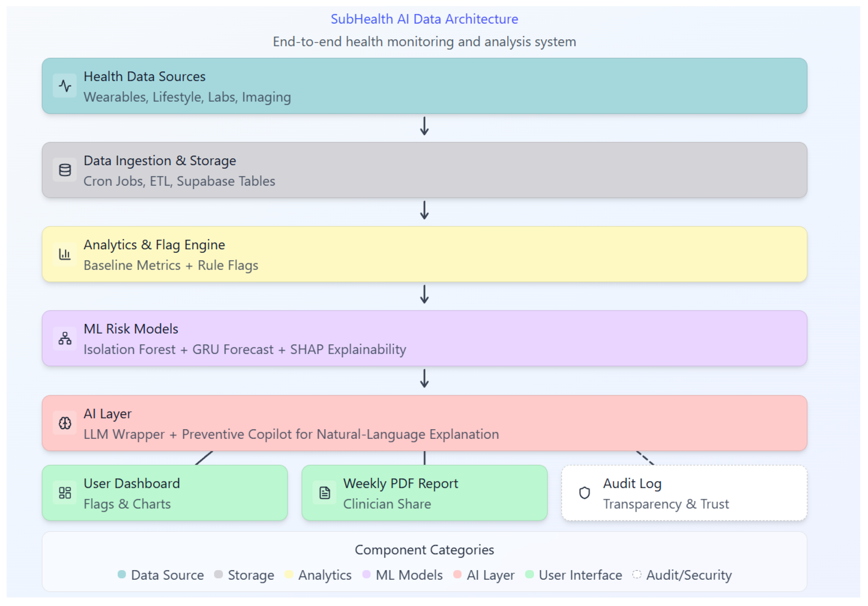Click the brain icon in AI Layer

click(x=65, y=423)
